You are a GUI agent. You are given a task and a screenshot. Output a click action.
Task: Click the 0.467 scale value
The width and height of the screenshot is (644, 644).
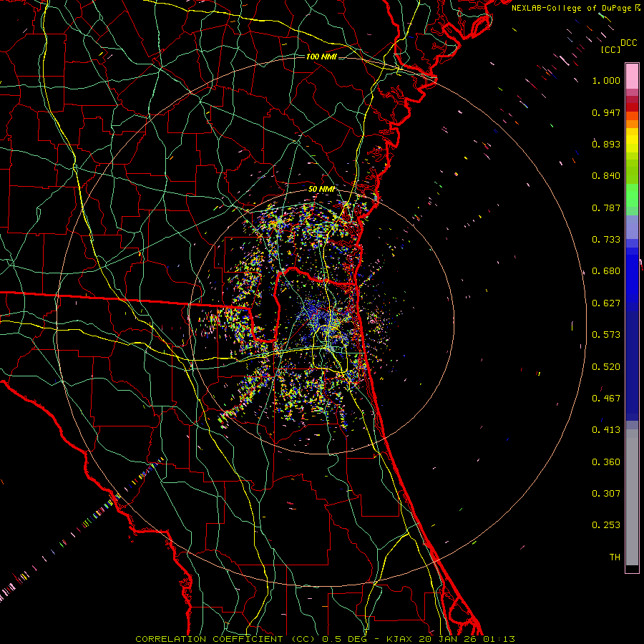click(606, 399)
